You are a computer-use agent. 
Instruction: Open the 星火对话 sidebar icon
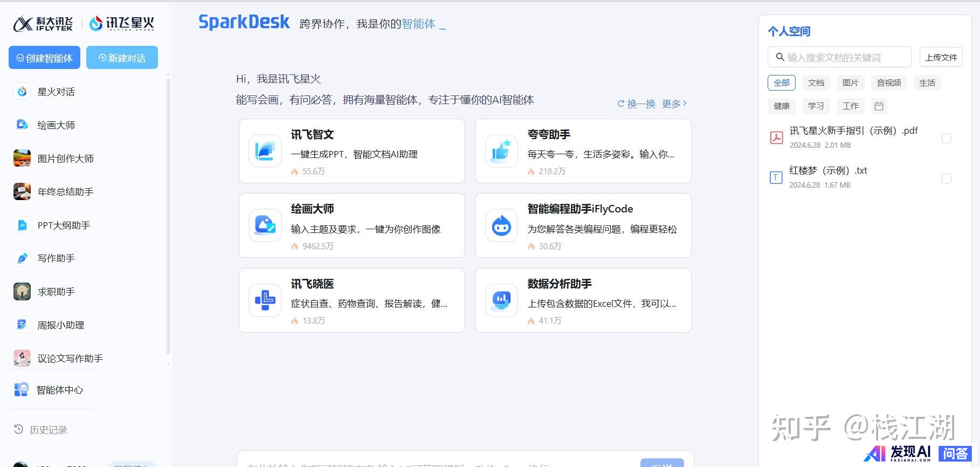(22, 92)
